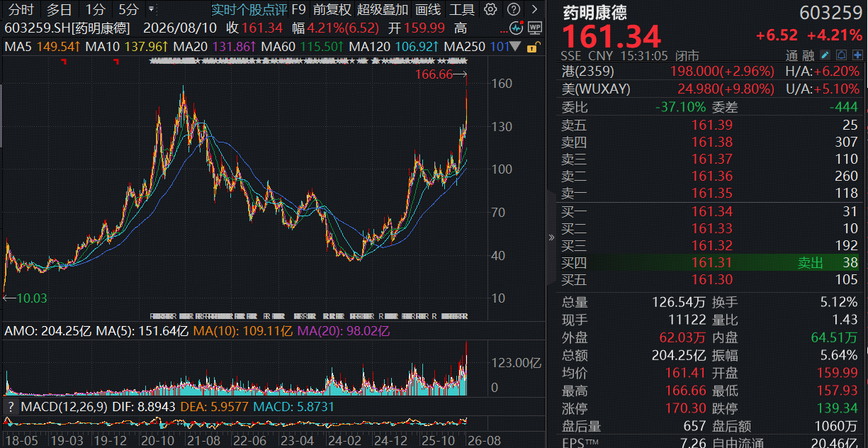
Task: Click the 涨停 limit-up price 170.30
Action: tap(685, 408)
